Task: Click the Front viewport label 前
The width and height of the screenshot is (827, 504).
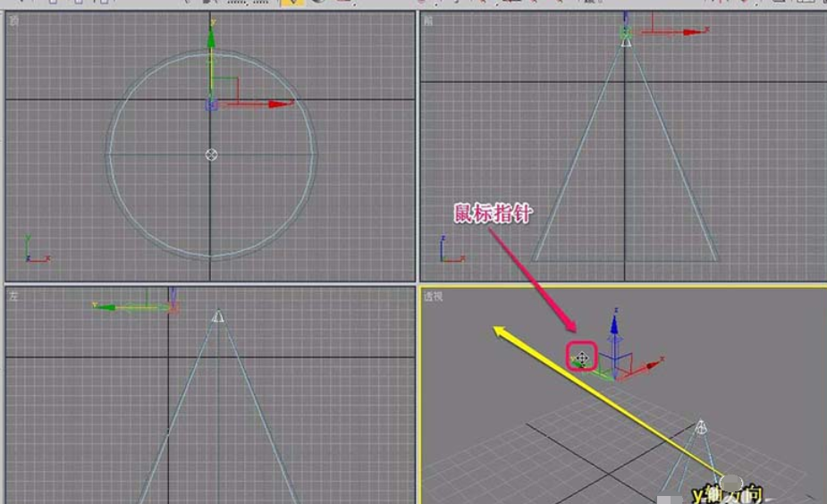Action: 428,21
